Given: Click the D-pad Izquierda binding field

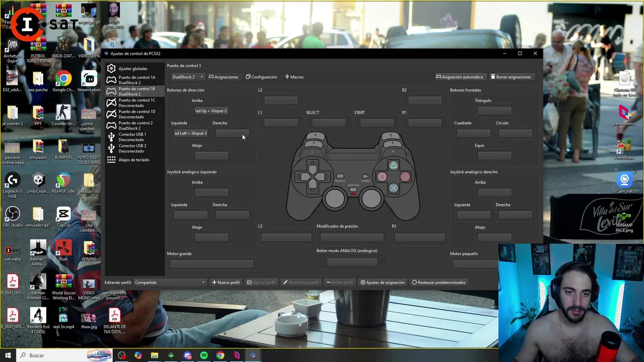Looking at the screenshot, I should coord(191,133).
